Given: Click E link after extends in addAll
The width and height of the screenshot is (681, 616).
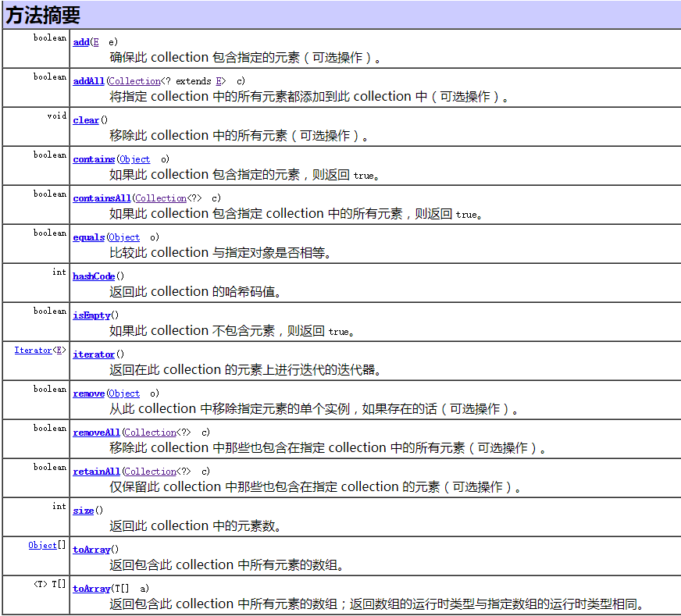Looking at the screenshot, I should (219, 81).
